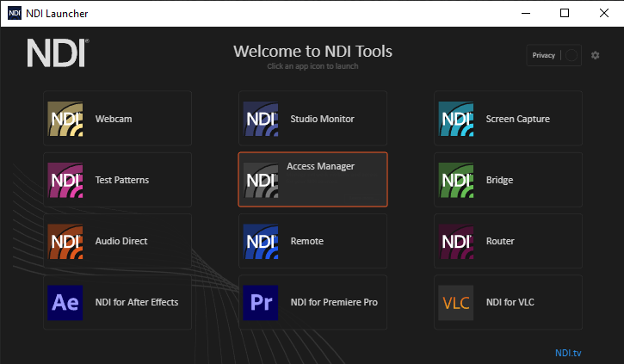Select the orange VLC icon
624x364 pixels.
tap(456, 302)
